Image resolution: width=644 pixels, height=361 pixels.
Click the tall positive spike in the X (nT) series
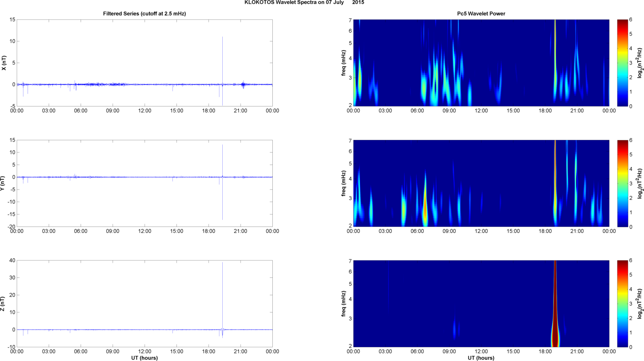(x=222, y=59)
